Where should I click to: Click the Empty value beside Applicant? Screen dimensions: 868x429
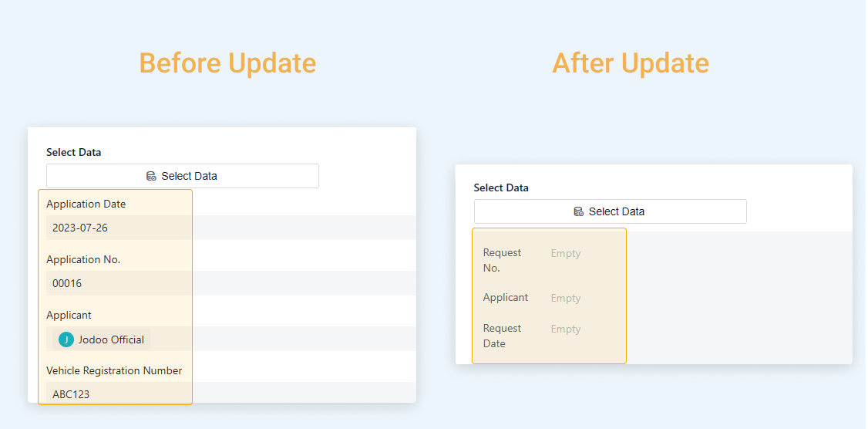coord(565,298)
